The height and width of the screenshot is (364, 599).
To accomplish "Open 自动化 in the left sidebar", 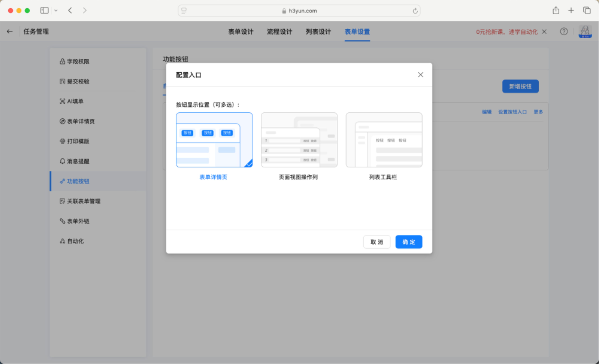I will click(75, 241).
